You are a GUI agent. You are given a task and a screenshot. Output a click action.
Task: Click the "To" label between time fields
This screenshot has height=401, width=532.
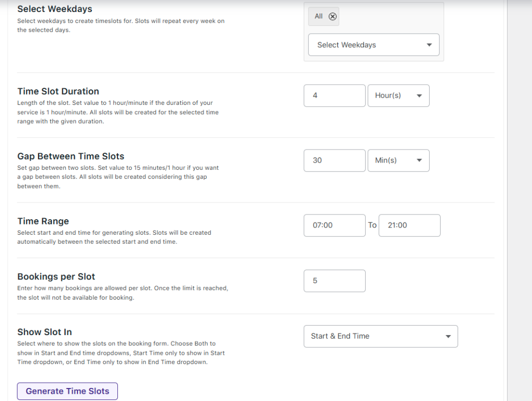[372, 225]
